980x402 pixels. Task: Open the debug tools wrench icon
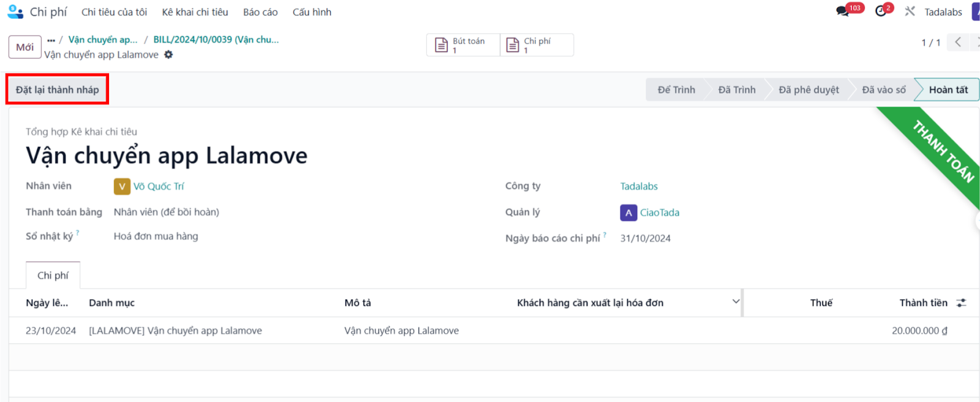coord(910,12)
